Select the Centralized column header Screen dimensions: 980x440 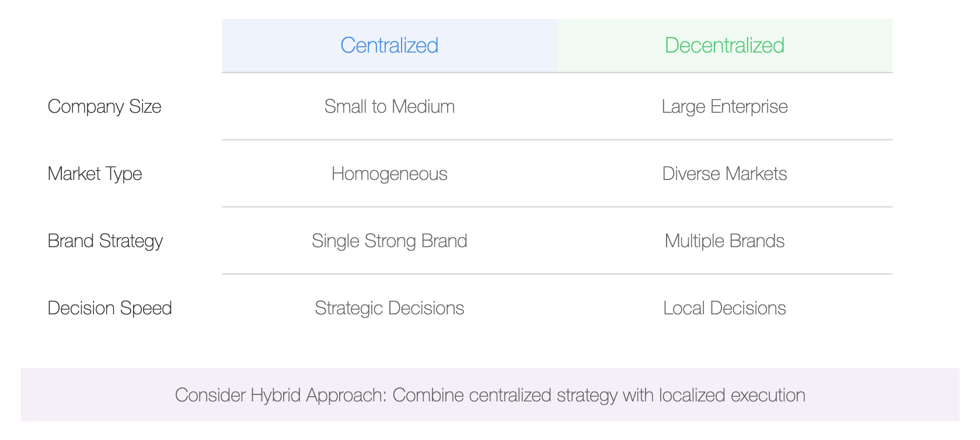389,46
